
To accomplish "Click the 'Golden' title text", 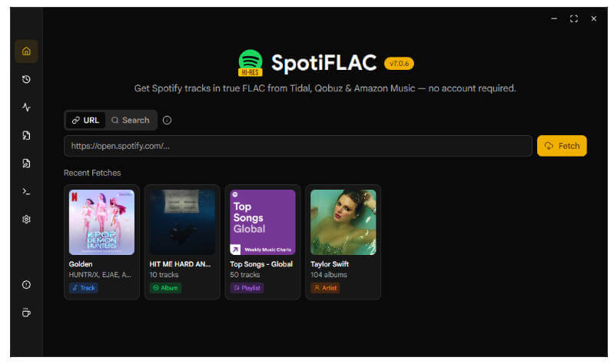I will coord(81,264).
